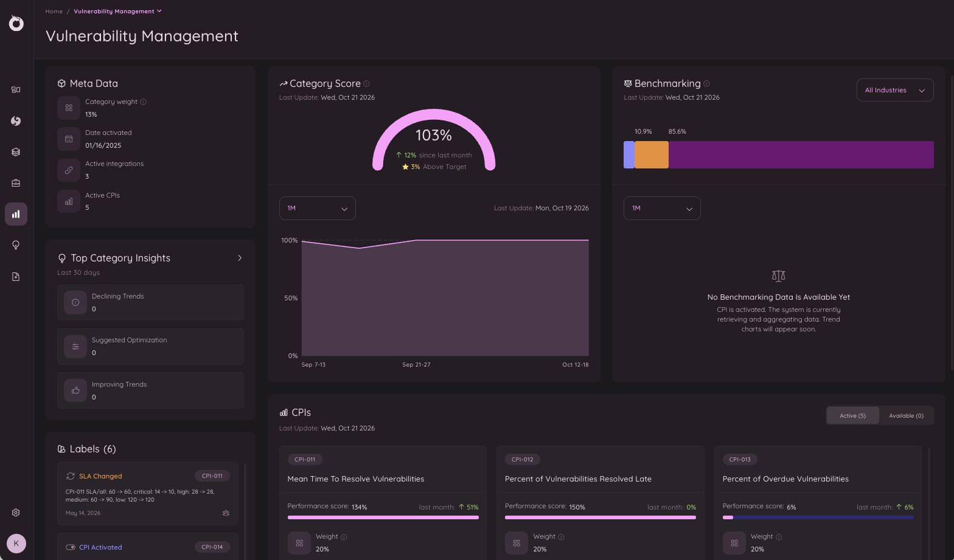Click purple segment of benchmarking bar

(801, 155)
